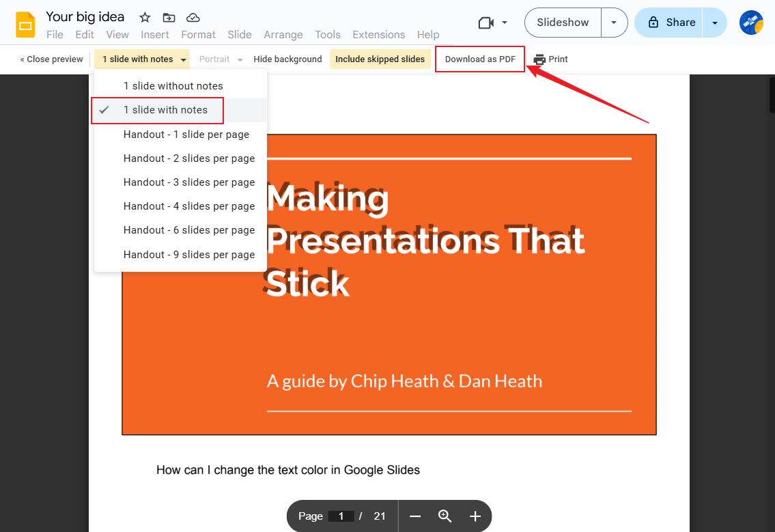
Task: Click the Google Slides home icon
Action: (25, 23)
